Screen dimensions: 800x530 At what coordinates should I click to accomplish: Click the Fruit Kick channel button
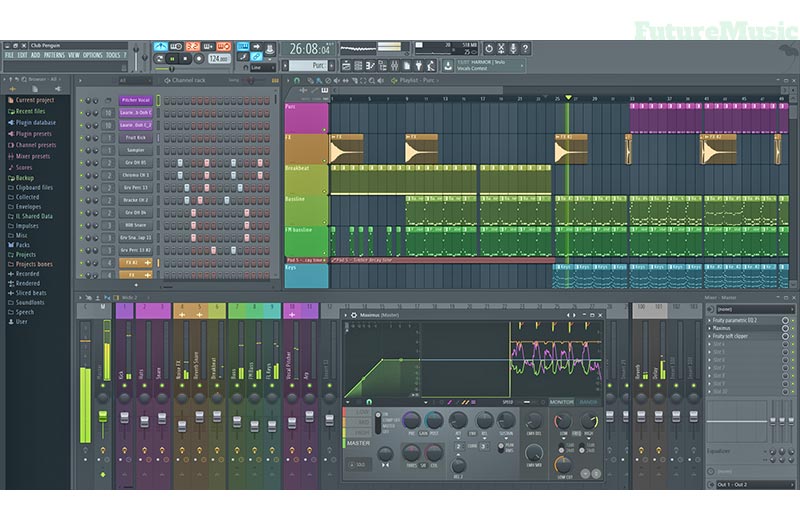[x=136, y=138]
